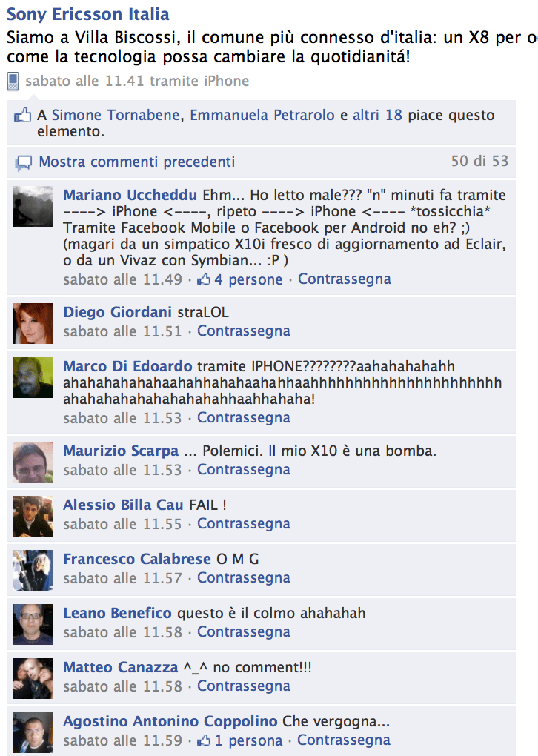The image size is (538, 756).
Task: Open Matteo Canazza's avatar thumbnail
Action: tap(33, 678)
